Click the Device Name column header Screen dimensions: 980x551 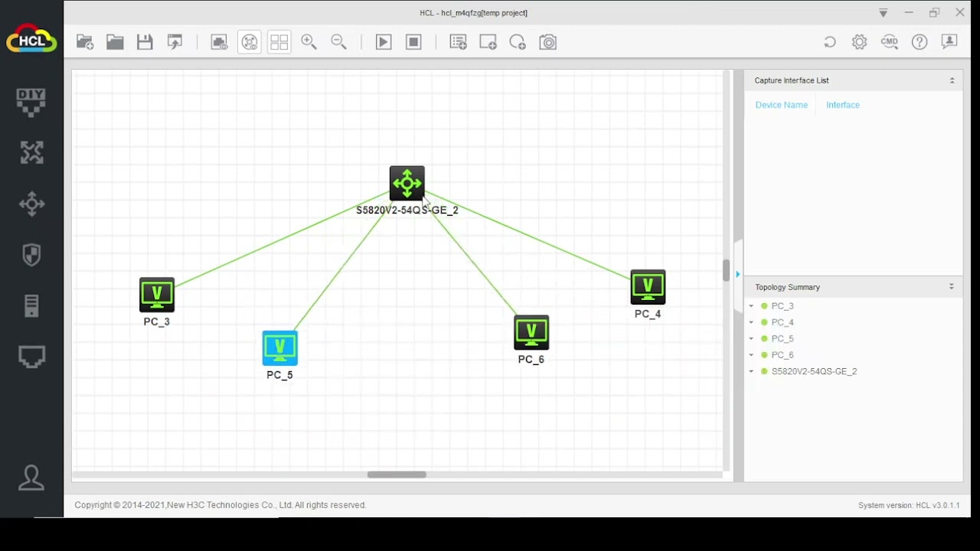click(781, 105)
